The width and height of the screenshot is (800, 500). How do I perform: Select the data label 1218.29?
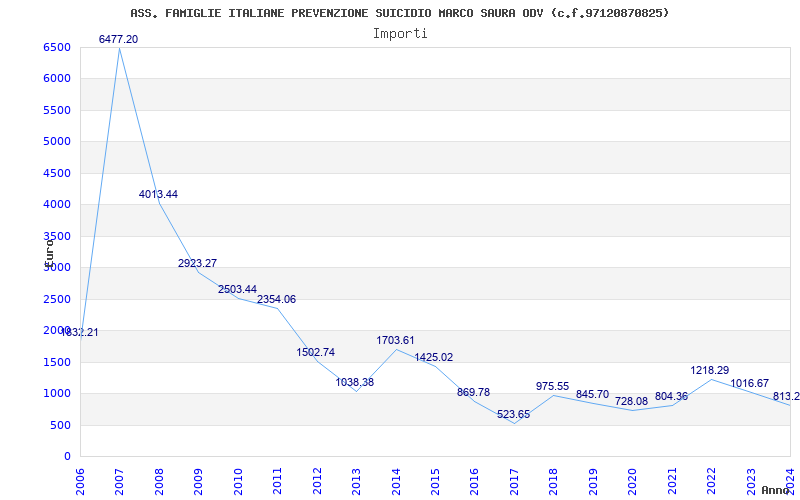(710, 370)
